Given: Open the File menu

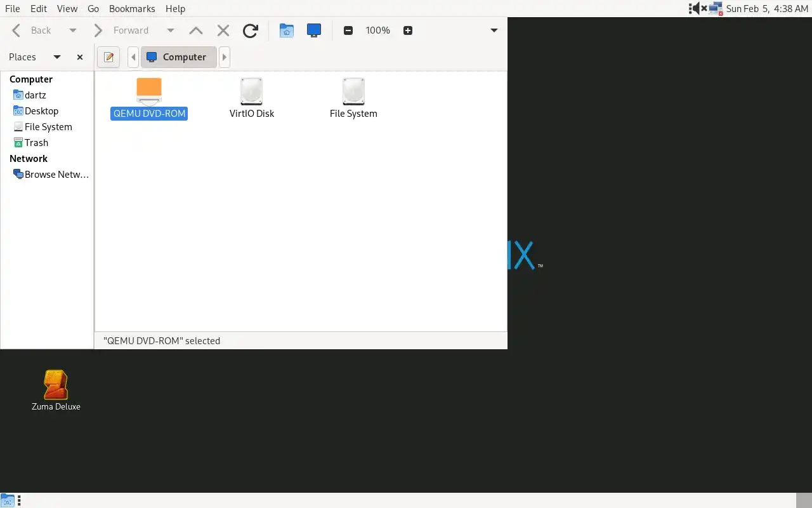Looking at the screenshot, I should [12, 8].
